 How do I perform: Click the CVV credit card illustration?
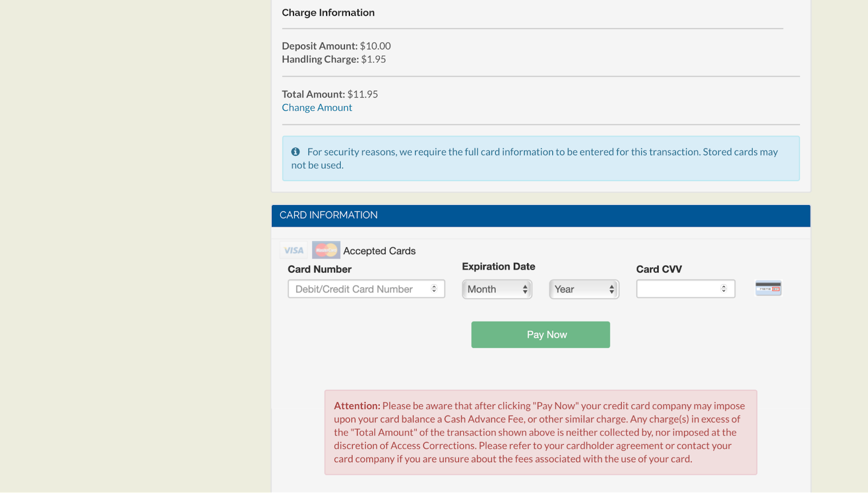coord(767,288)
